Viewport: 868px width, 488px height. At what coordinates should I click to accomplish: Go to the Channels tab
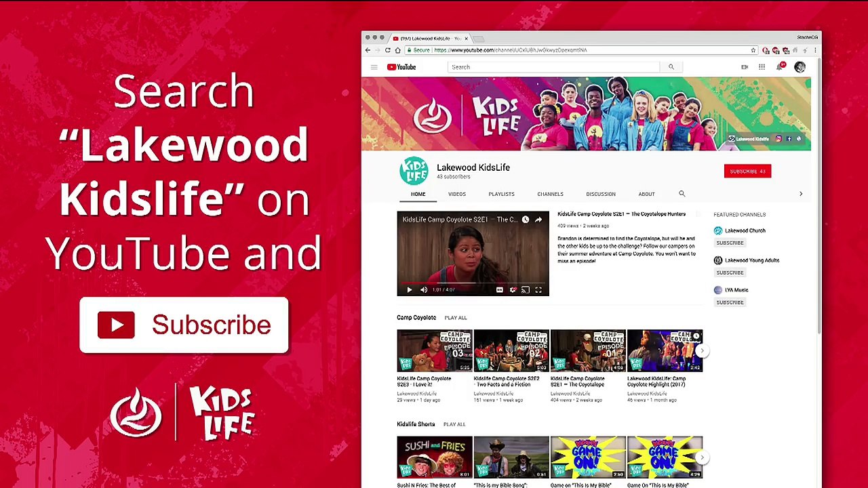551,194
